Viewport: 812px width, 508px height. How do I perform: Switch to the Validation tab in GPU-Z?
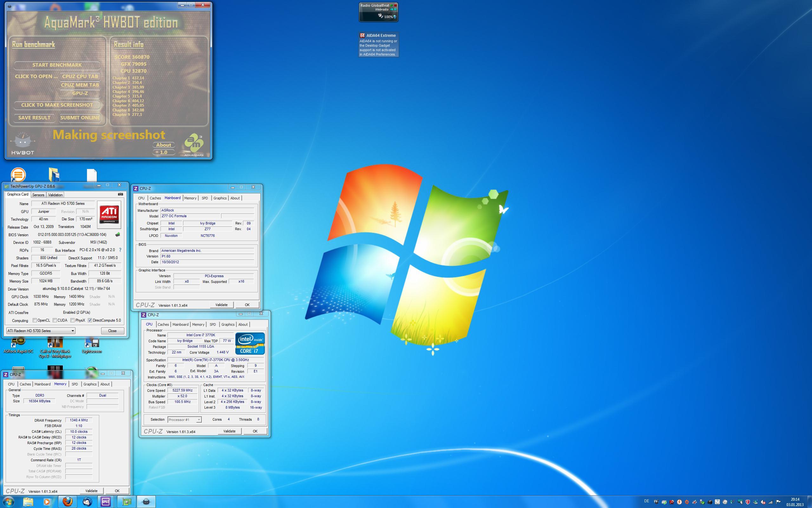pos(56,195)
